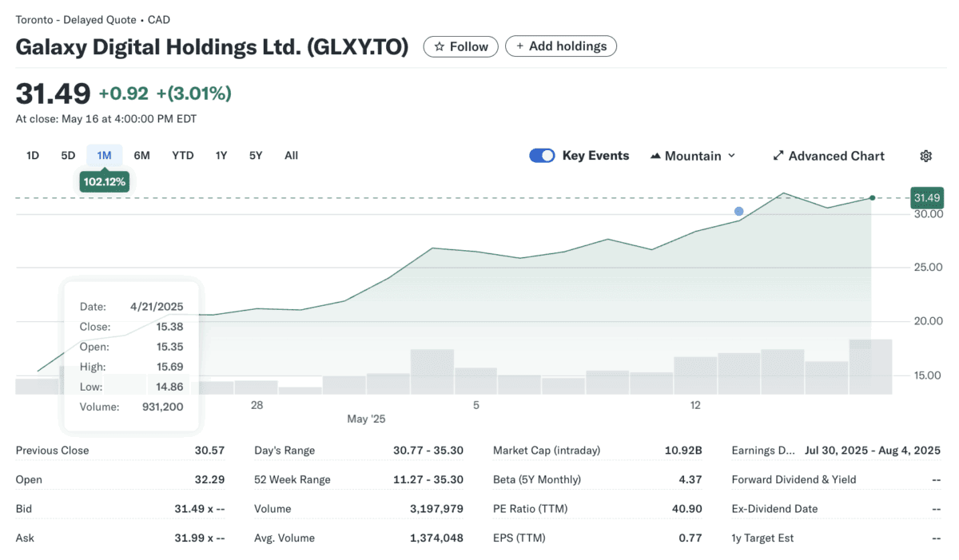
Task: Select the YTD time range tab
Action: click(183, 156)
